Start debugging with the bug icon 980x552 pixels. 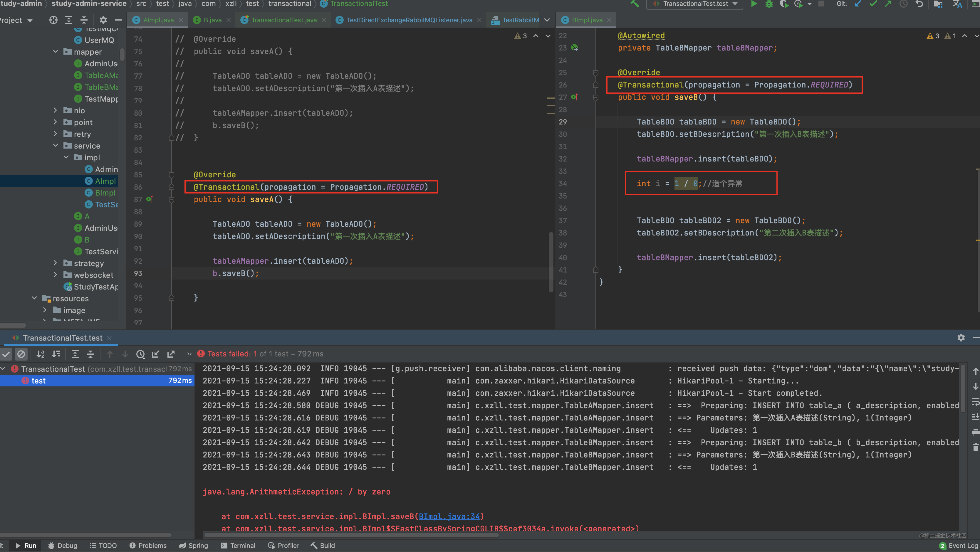point(769,4)
